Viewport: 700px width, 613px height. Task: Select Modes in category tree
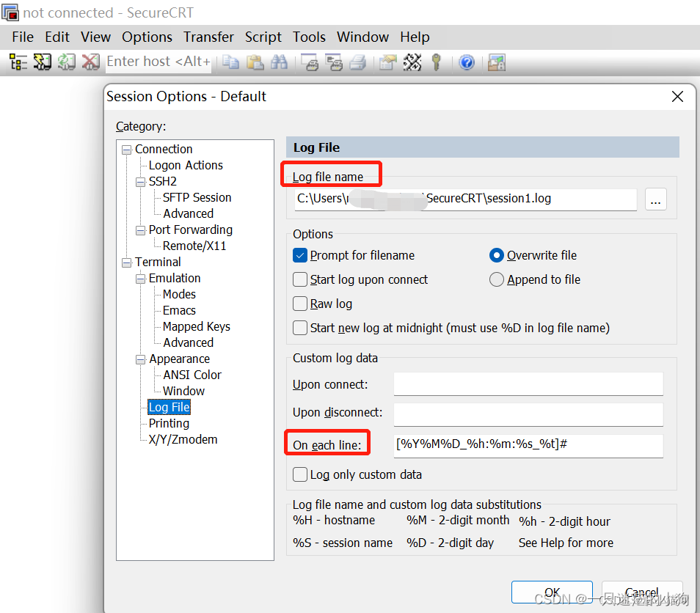(x=179, y=295)
